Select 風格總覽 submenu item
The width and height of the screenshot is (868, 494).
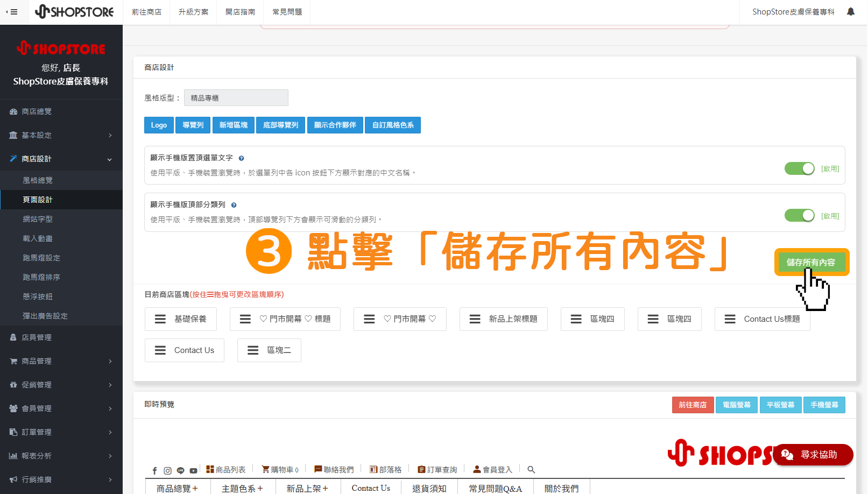(x=61, y=180)
